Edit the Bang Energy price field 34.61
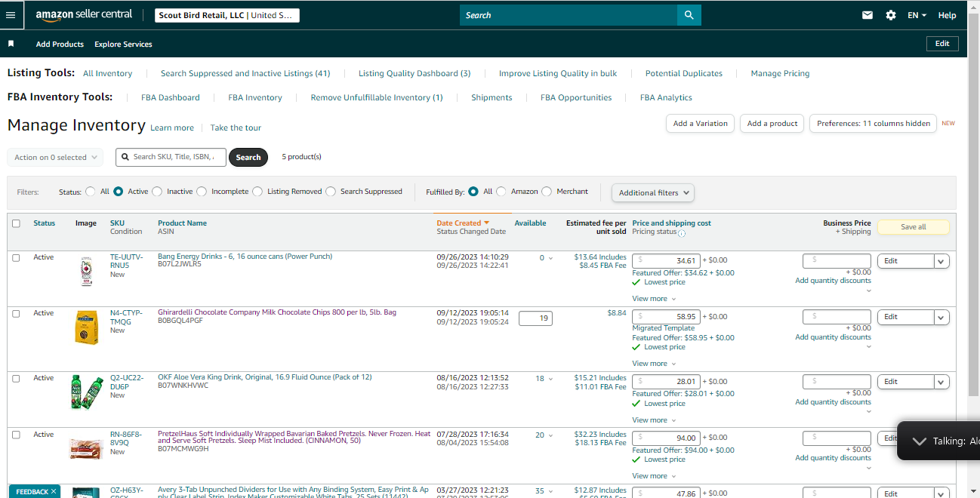980x498 pixels. (x=667, y=260)
